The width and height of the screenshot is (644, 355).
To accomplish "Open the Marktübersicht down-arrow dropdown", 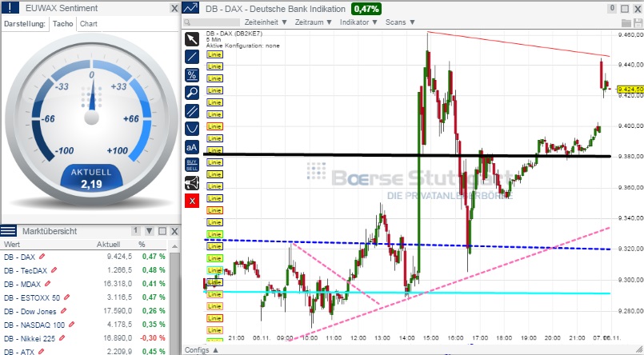I will 149,231.
